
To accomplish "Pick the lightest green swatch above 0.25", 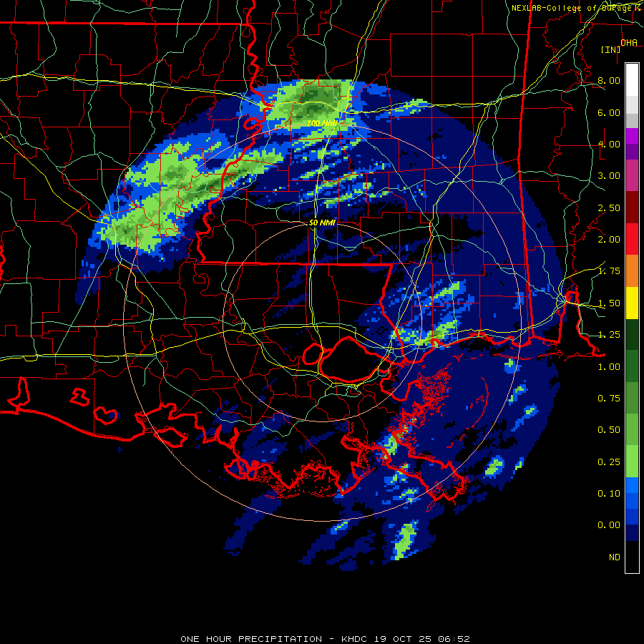I will [632, 462].
